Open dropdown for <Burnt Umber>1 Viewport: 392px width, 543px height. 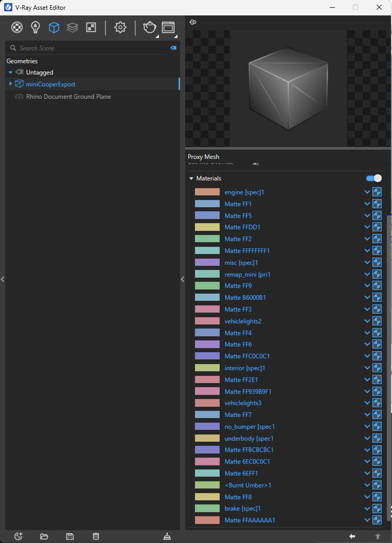click(367, 485)
